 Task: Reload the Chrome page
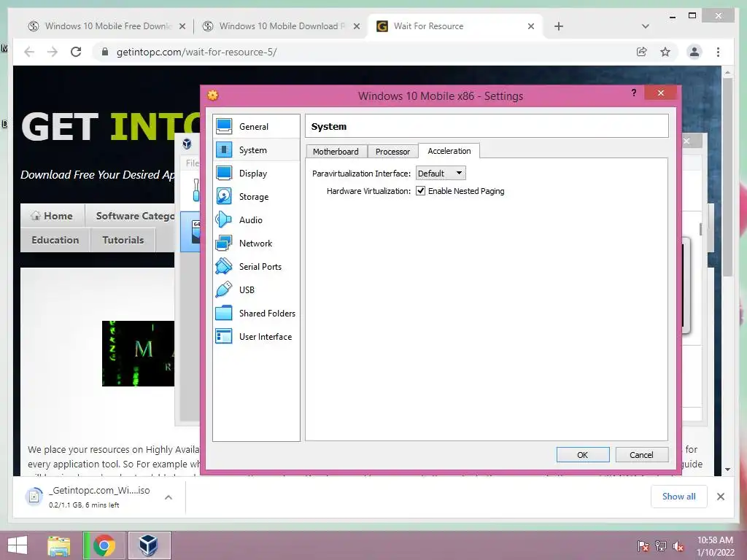pyautogui.click(x=76, y=52)
